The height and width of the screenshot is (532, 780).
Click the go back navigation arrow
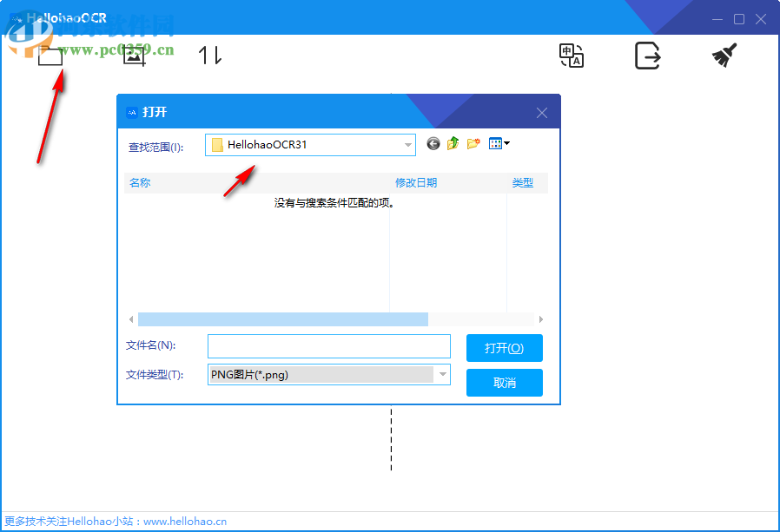433,143
